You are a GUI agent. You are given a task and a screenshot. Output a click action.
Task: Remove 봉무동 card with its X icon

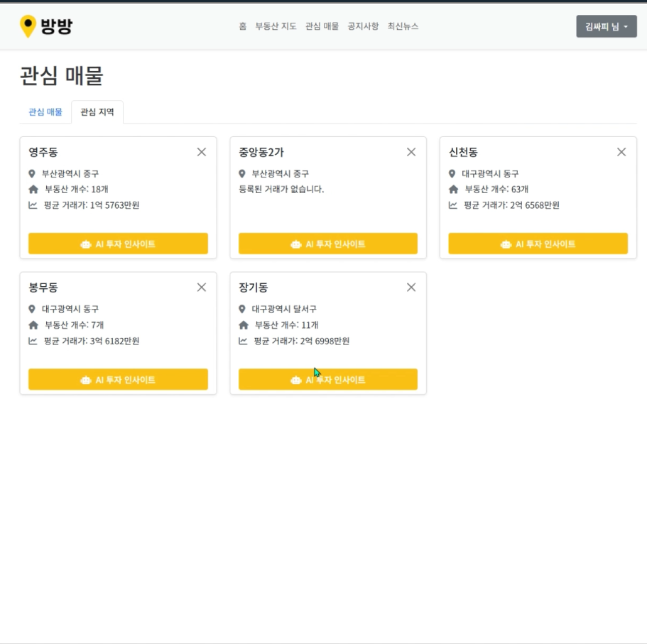pyautogui.click(x=202, y=287)
